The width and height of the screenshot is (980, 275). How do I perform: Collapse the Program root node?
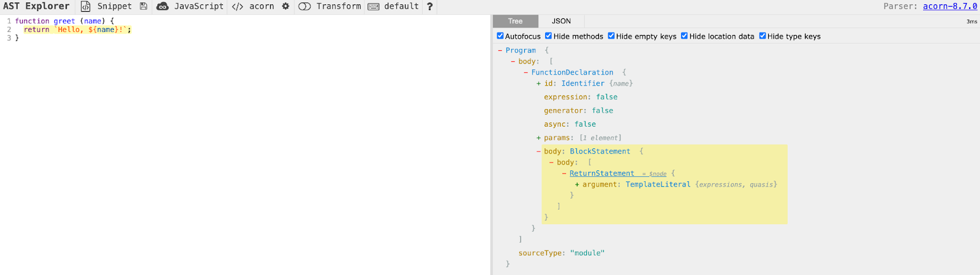(500, 50)
